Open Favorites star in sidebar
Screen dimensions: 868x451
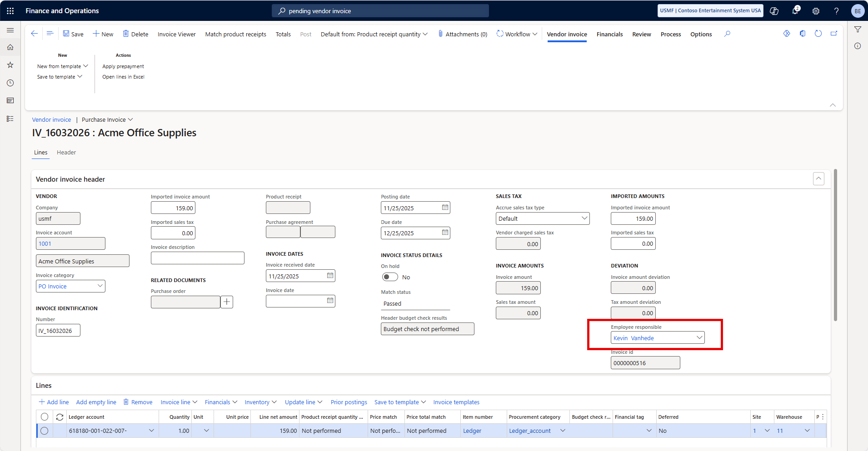click(10, 65)
